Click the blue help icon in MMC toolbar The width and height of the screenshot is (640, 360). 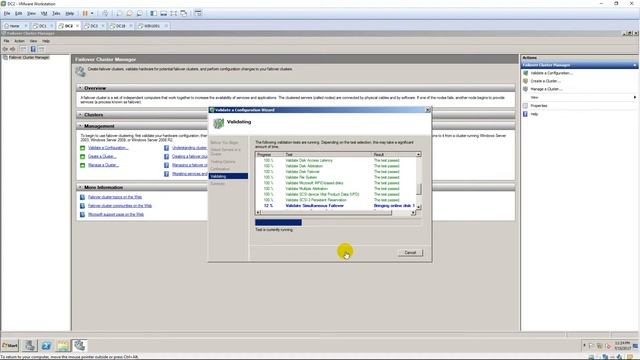point(33,49)
